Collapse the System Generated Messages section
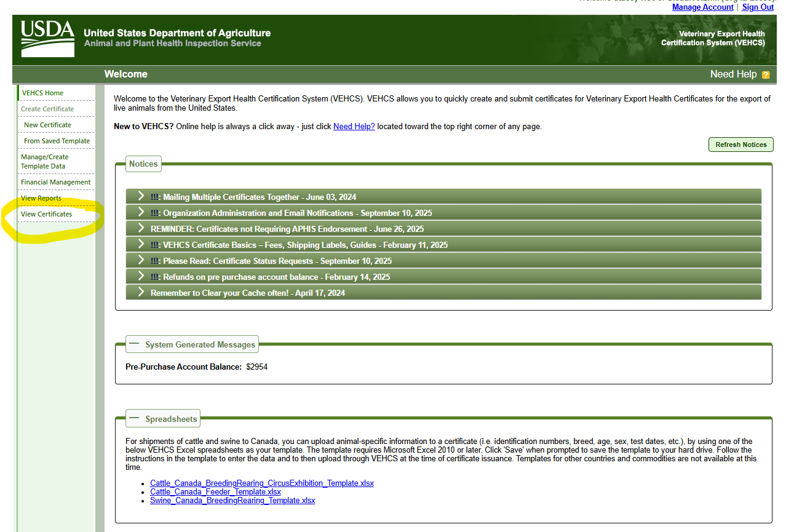 [134, 344]
